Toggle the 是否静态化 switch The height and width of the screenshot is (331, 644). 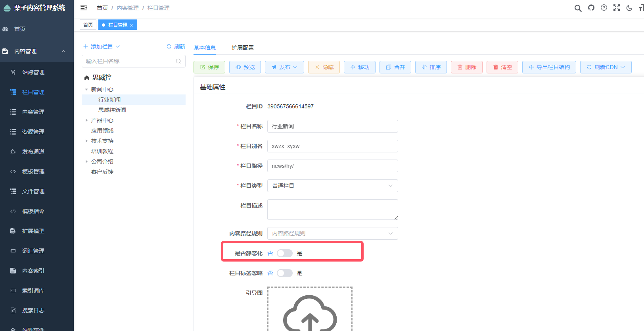[x=285, y=253]
